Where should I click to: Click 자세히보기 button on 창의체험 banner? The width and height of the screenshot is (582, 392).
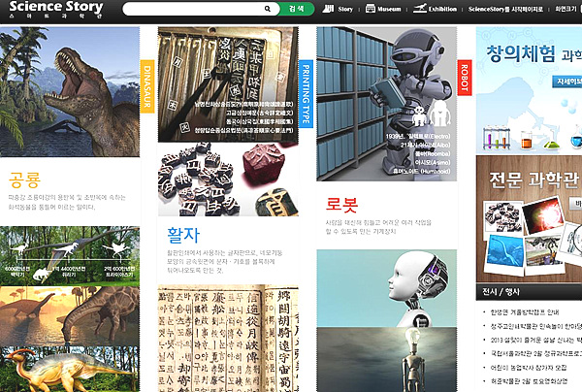(x=567, y=82)
